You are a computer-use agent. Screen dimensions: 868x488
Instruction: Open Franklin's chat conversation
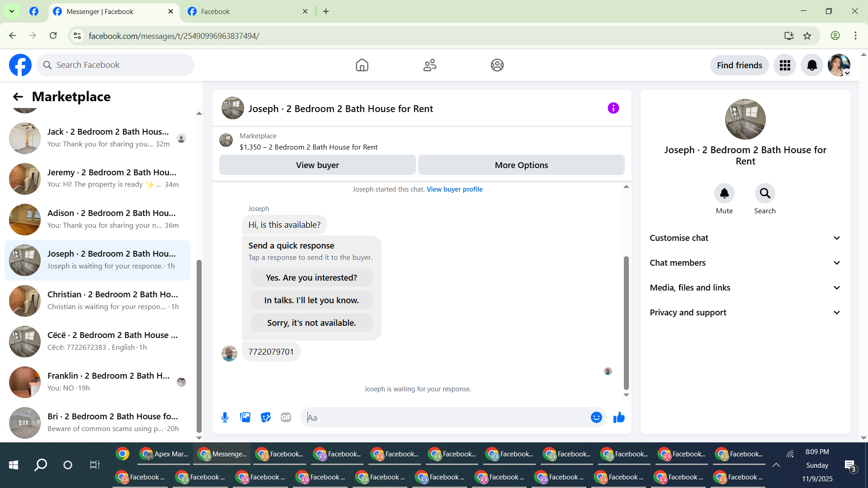(x=97, y=382)
